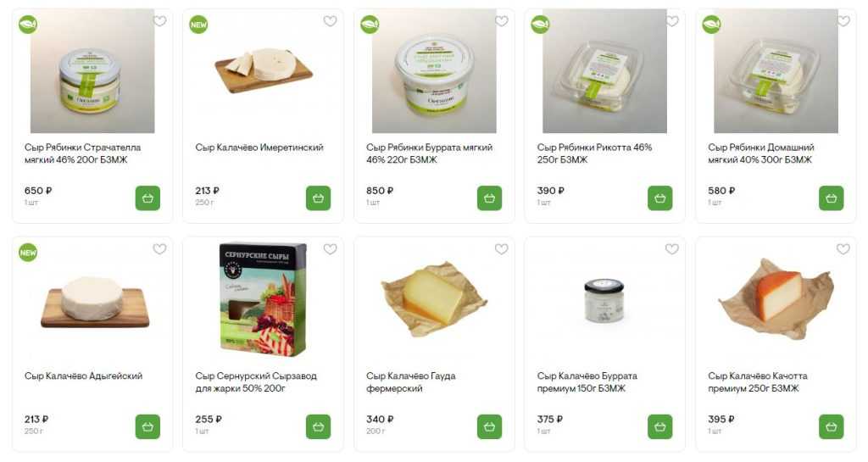Screen dimensions: 868x462
Task: Open Сыр Рябинки Домашний мягкий product link
Action: coord(760,153)
